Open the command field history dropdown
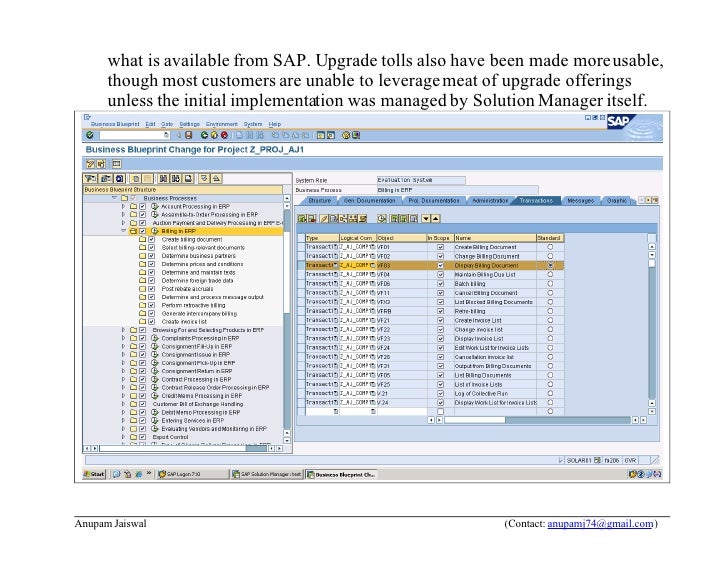728x563 pixels. 167,135
